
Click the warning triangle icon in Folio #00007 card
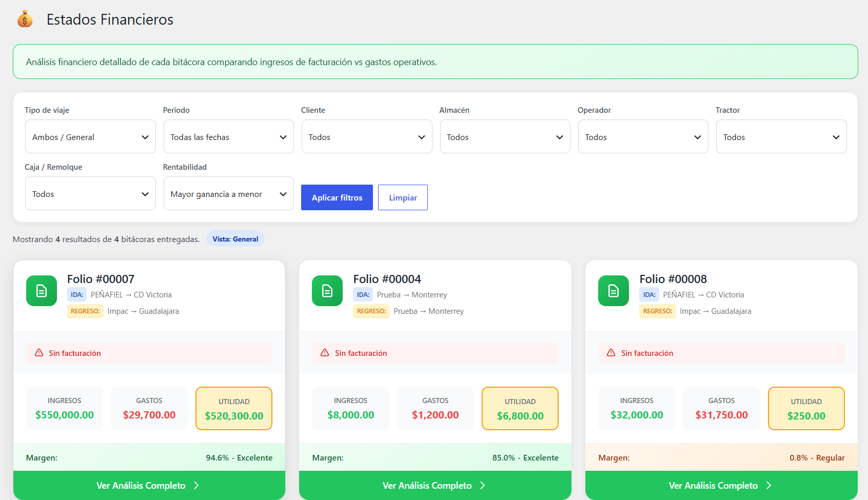[39, 353]
